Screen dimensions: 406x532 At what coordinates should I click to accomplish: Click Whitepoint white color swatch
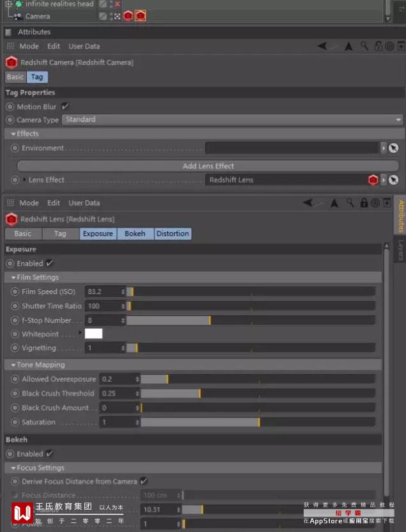pyautogui.click(x=93, y=334)
